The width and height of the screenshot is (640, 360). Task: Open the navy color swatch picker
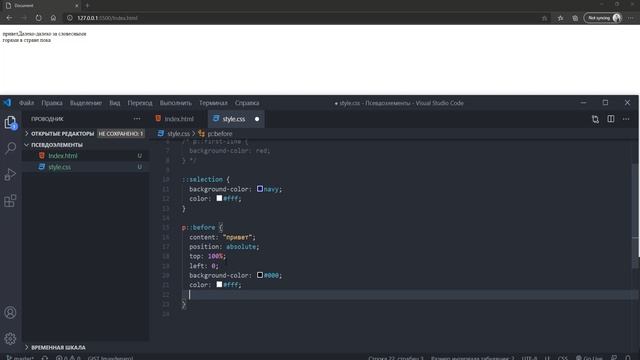pos(260,189)
